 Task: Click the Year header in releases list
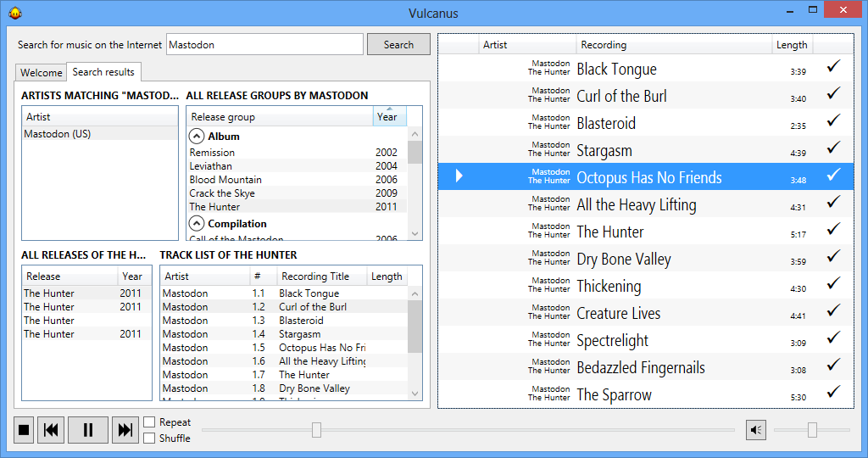(132, 276)
